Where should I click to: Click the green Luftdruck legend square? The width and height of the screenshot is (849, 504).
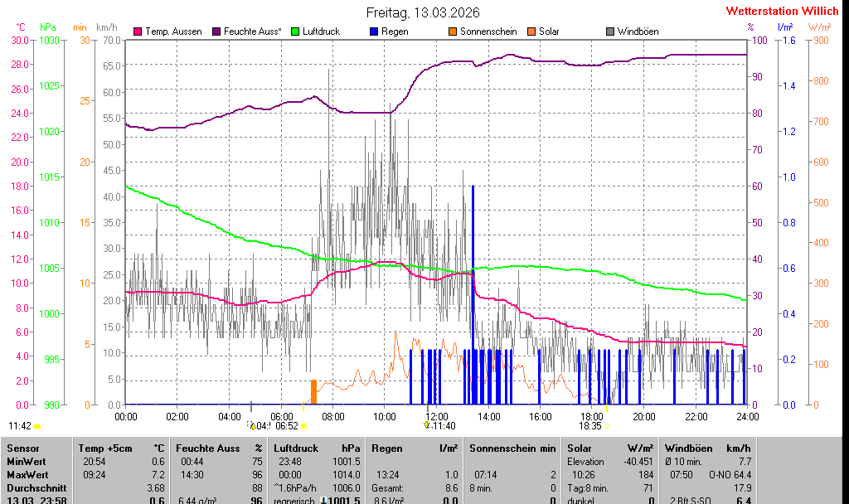[x=295, y=31]
